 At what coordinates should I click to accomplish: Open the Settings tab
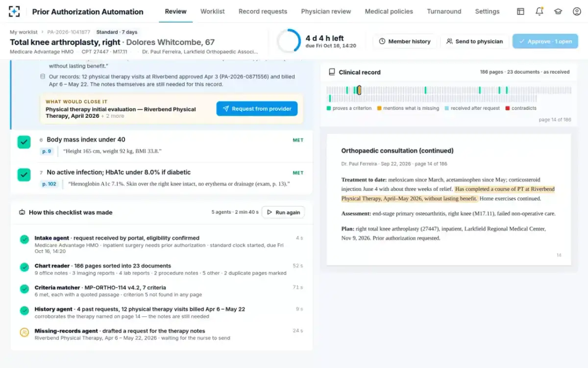click(x=487, y=11)
